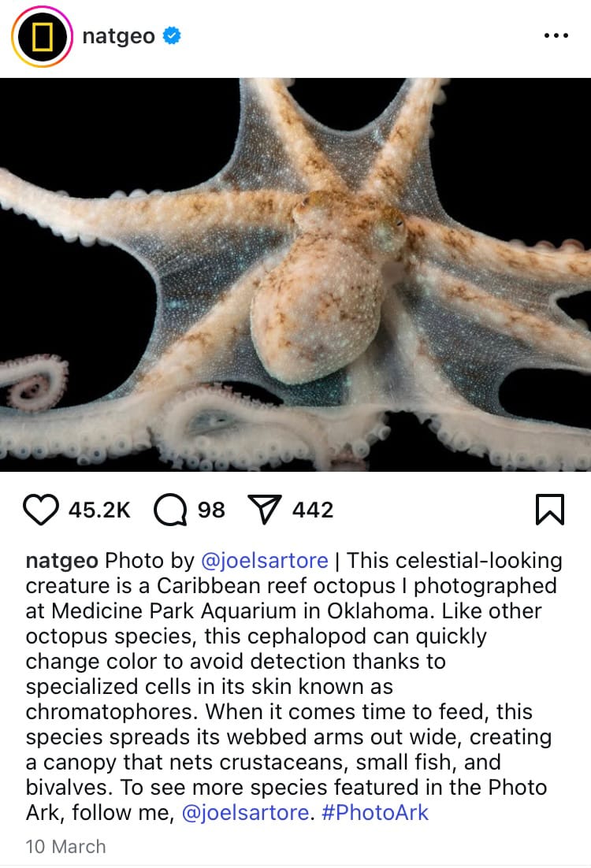Click the word 'chromatophores' in the caption
This screenshot has width=591, height=868.
tap(111, 712)
